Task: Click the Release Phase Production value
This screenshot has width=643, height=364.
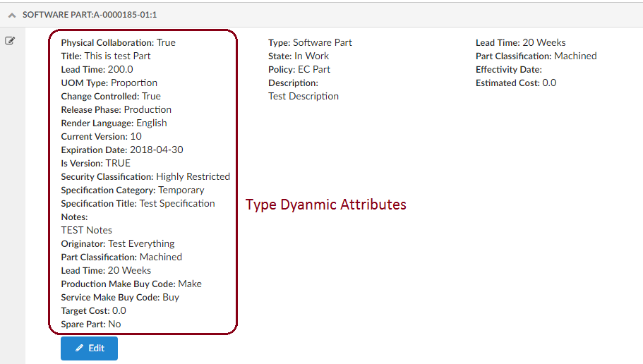Action: [x=148, y=109]
